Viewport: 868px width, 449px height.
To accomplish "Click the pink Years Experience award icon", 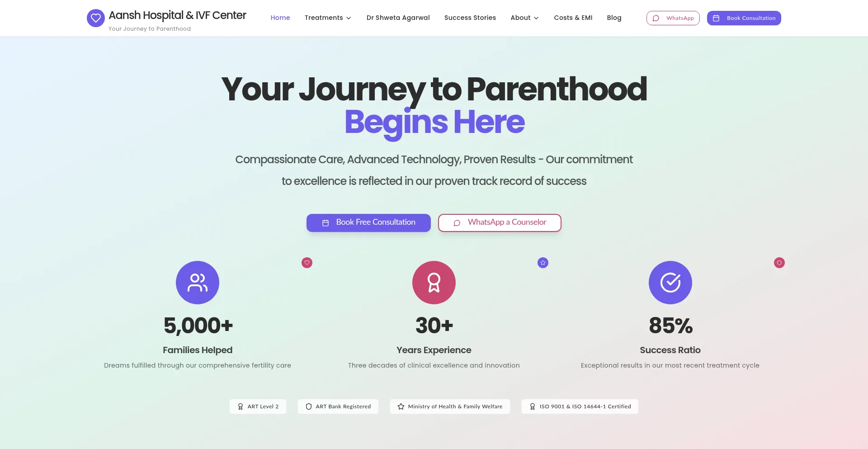I will click(x=434, y=283).
